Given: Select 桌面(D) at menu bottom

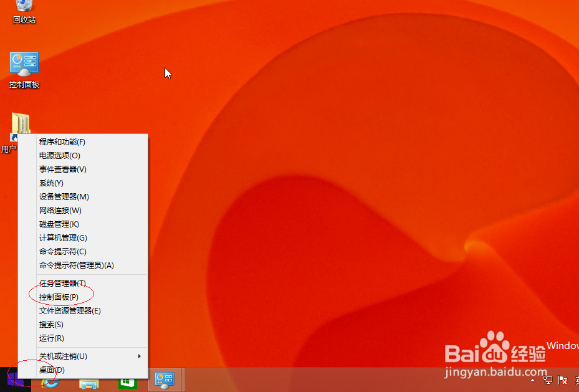Looking at the screenshot, I should point(83,370).
